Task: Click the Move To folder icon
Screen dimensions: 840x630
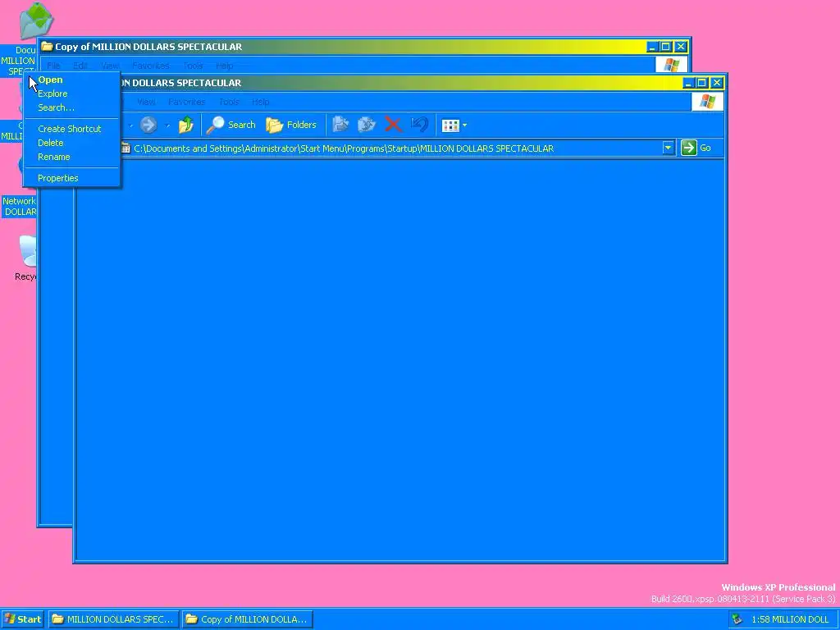Action: pyautogui.click(x=340, y=126)
